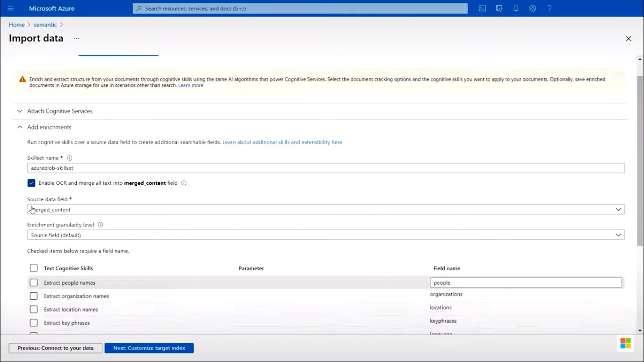Open the help question mark
644x362 pixels.
(x=549, y=8)
